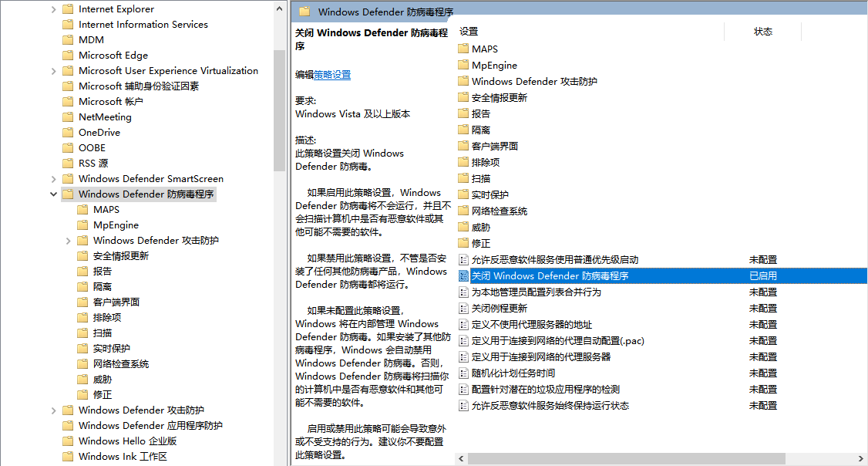
Task: Click policy icon for 配置针对潜在的垃圾应用程序的检测
Action: tap(463, 390)
